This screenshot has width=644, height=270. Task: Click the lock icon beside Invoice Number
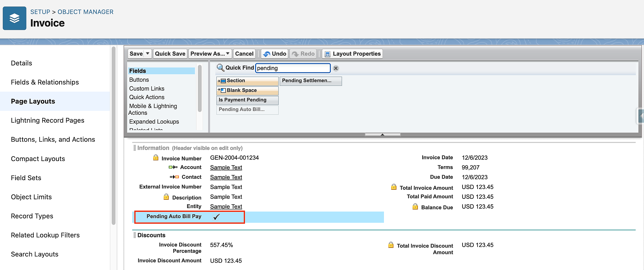click(x=156, y=158)
